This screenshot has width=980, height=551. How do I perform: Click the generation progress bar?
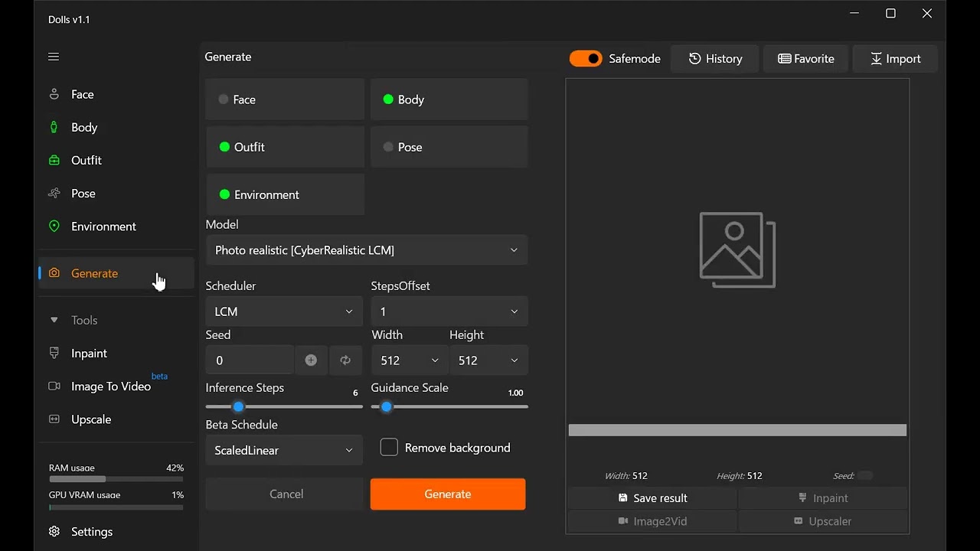(x=737, y=430)
